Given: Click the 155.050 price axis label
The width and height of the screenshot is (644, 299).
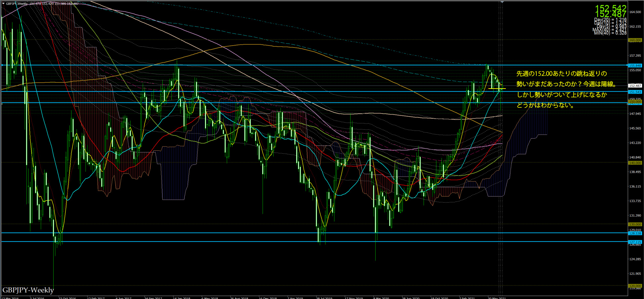Looking at the screenshot, I should pyautogui.click(x=635, y=70).
